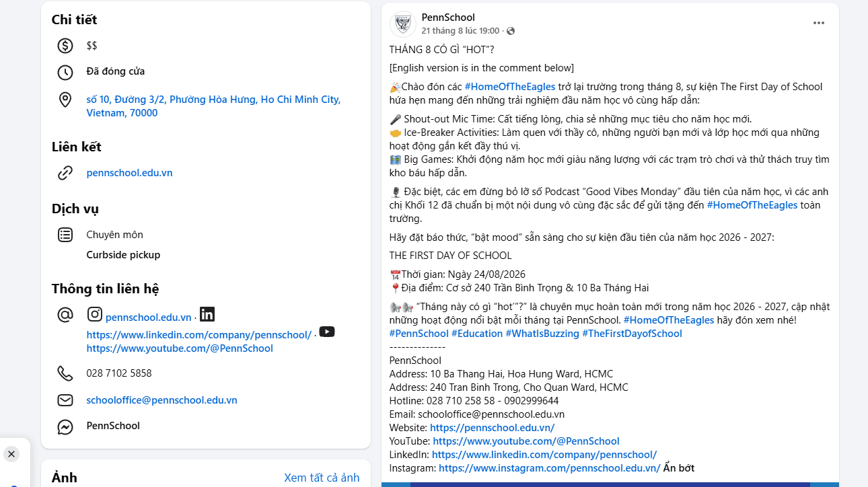Click the THE FIRST DAY OF SCHOOL line
The height and width of the screenshot is (487, 868).
451,256
